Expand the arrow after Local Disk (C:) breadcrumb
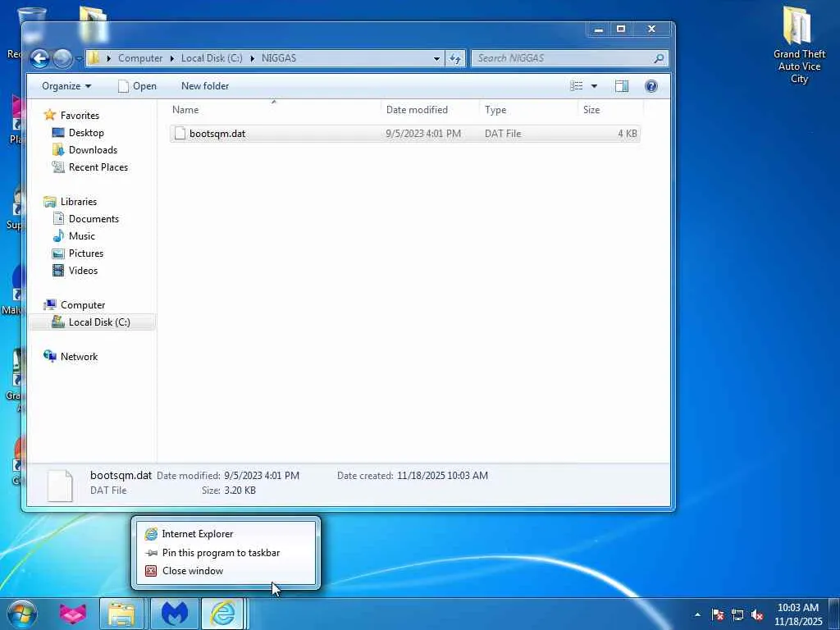The width and height of the screenshot is (840, 630). click(x=253, y=58)
